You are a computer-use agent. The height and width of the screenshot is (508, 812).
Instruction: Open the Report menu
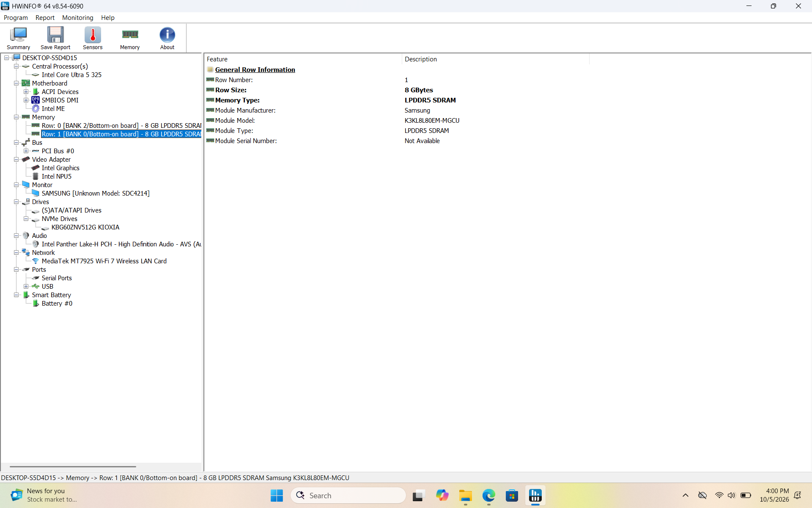pyautogui.click(x=45, y=18)
